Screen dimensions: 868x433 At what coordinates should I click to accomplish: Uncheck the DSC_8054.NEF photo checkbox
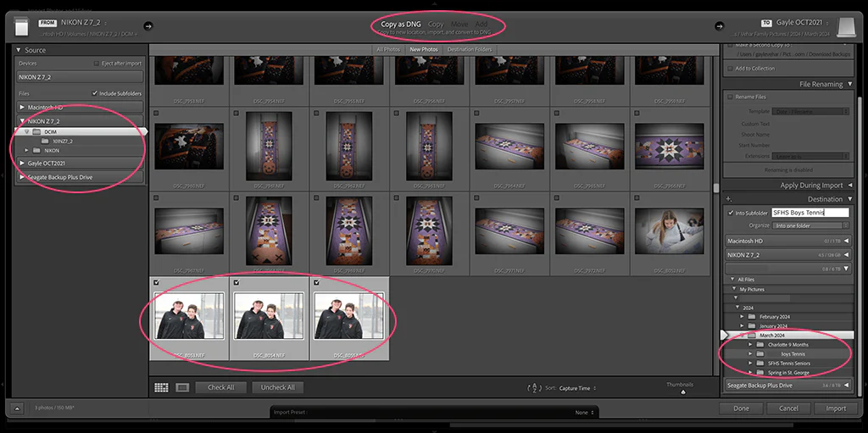236,282
